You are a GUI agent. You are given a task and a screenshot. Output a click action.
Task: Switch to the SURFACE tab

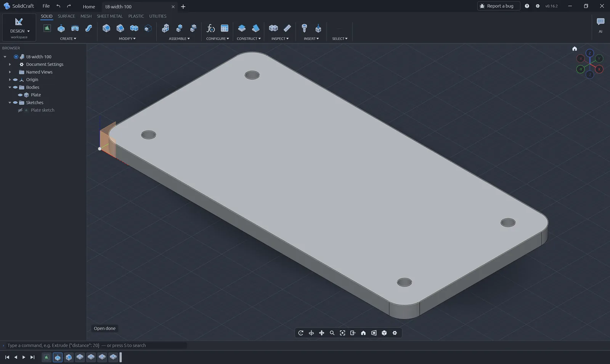[x=66, y=16]
